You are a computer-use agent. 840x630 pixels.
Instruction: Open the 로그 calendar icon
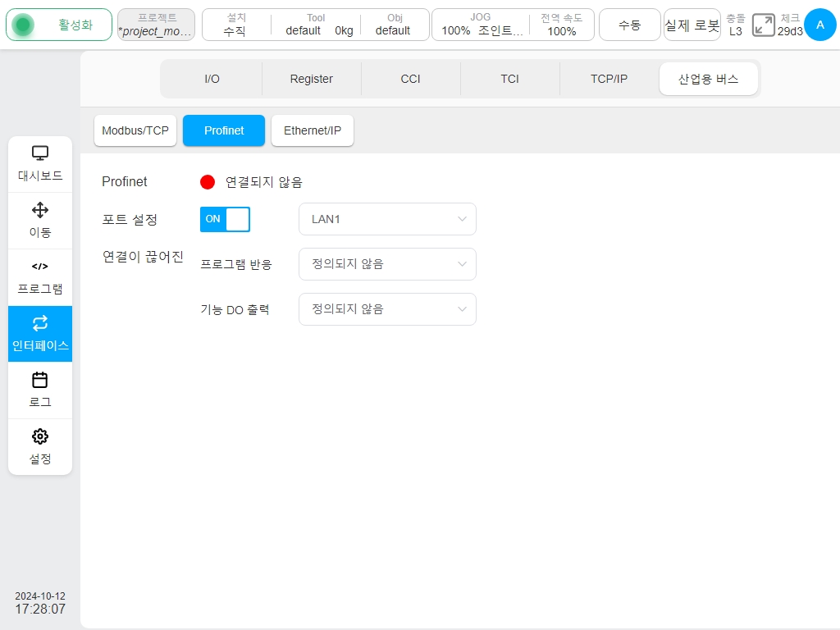40,390
